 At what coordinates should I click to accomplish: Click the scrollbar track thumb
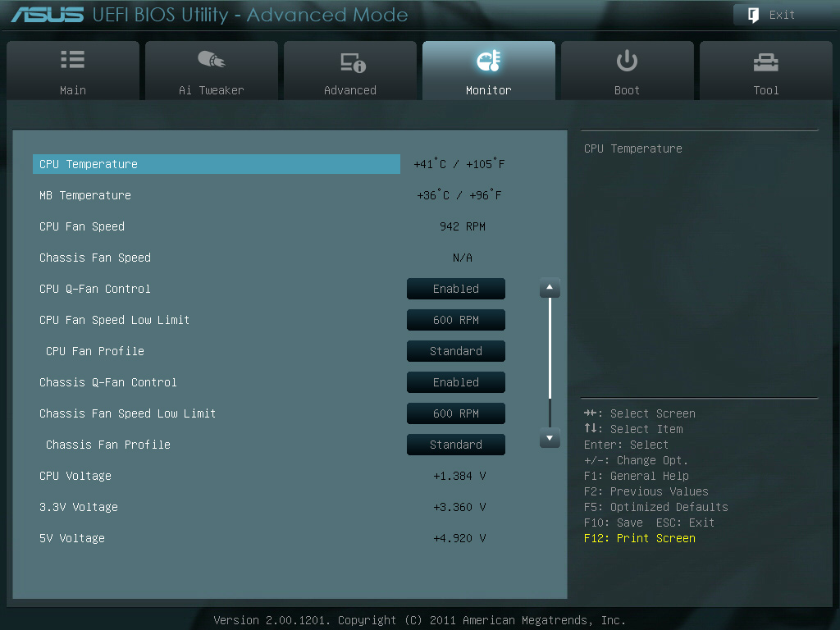[550, 349]
